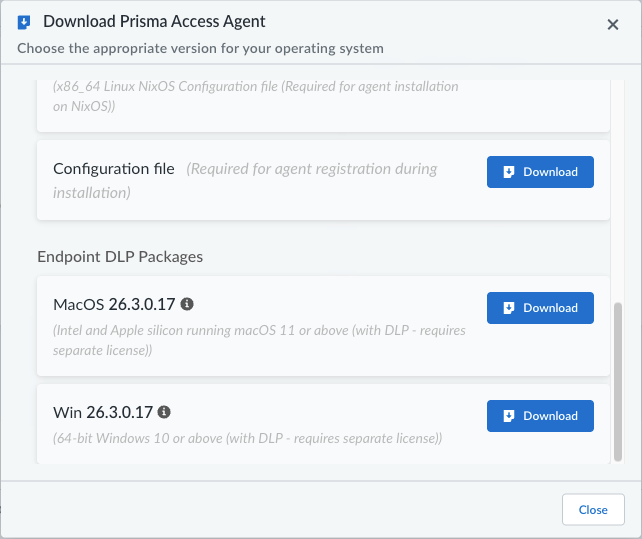Viewport: 642px width, 539px height.
Task: Dismiss dialog with the X icon
Action: pos(613,25)
